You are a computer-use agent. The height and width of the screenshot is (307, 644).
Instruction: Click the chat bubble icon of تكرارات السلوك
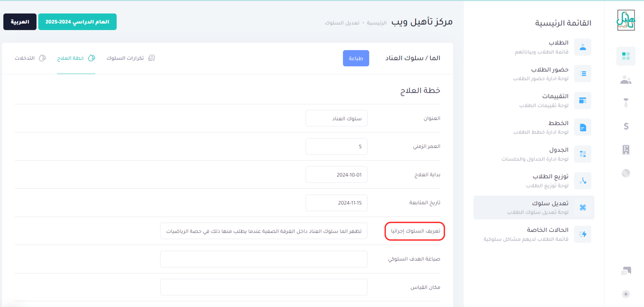(x=151, y=58)
